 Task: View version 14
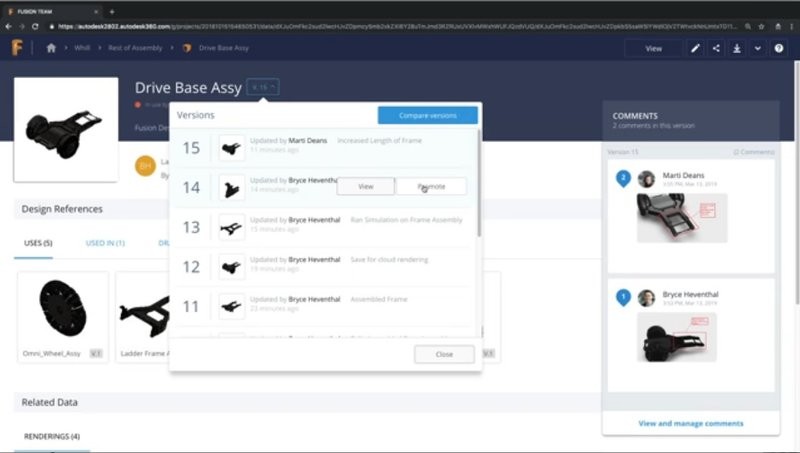365,186
